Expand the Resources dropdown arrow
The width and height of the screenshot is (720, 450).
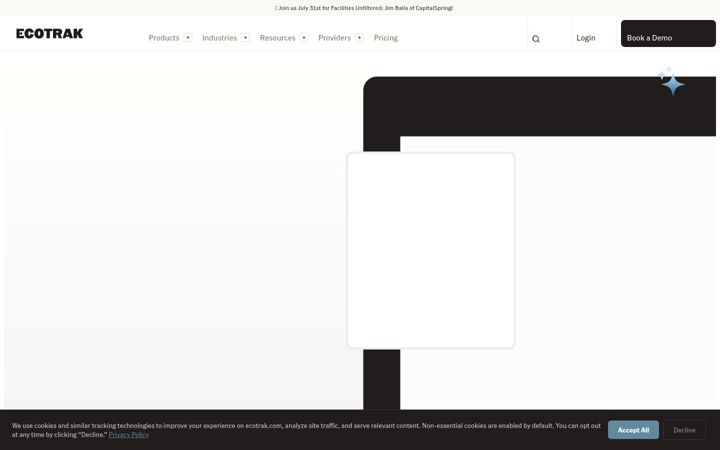click(304, 38)
